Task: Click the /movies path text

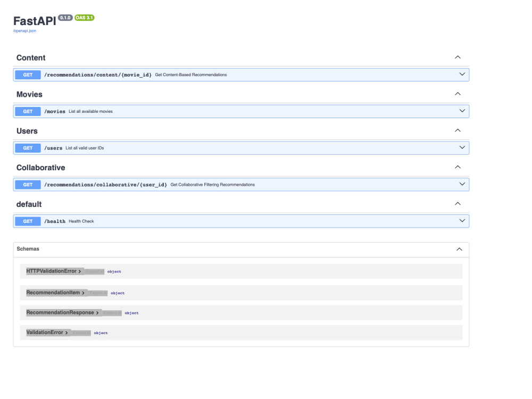Action: pos(55,112)
